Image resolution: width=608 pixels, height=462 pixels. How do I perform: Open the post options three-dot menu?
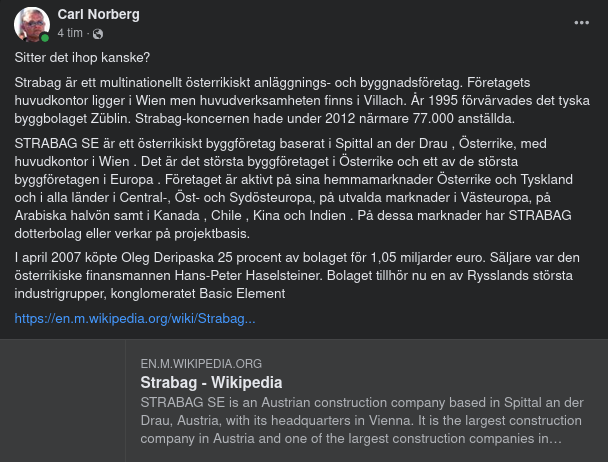pyautogui.click(x=581, y=22)
